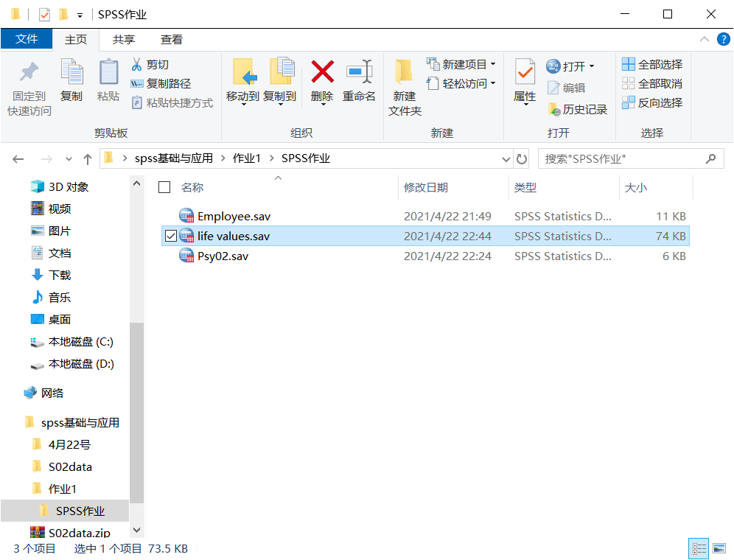Invert selection with 反向选择
This screenshot has height=560, width=734.
pos(652,102)
